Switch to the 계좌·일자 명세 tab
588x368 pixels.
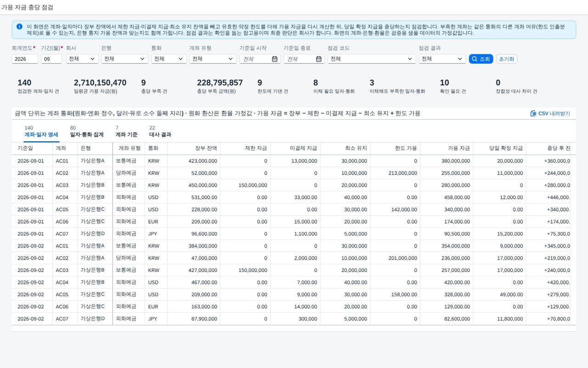tap(41, 132)
